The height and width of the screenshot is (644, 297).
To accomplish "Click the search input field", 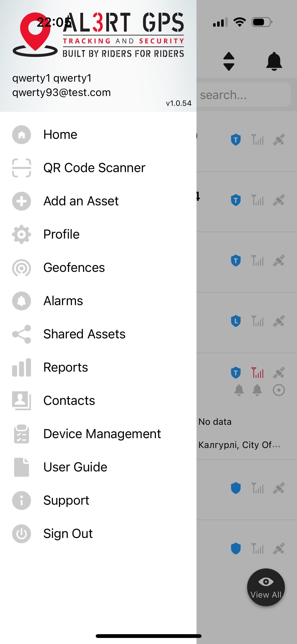I will click(x=243, y=95).
